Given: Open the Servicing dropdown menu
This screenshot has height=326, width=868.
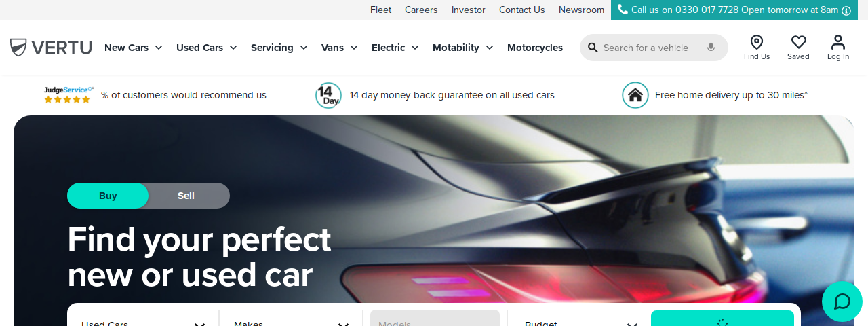Looking at the screenshot, I should (279, 48).
